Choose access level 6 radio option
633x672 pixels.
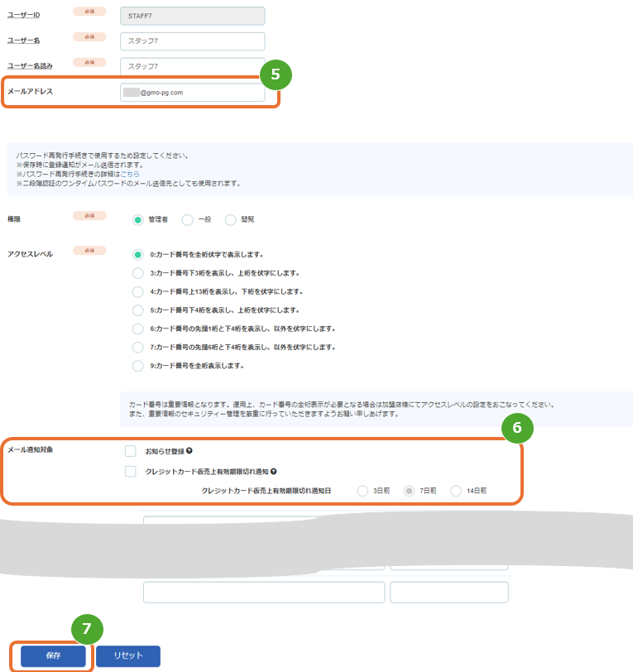[x=137, y=329]
